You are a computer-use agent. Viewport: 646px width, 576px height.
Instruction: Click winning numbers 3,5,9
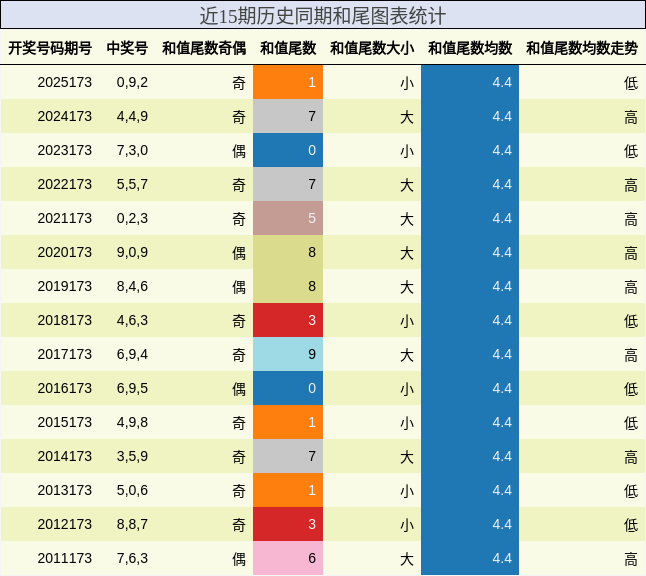point(132,456)
